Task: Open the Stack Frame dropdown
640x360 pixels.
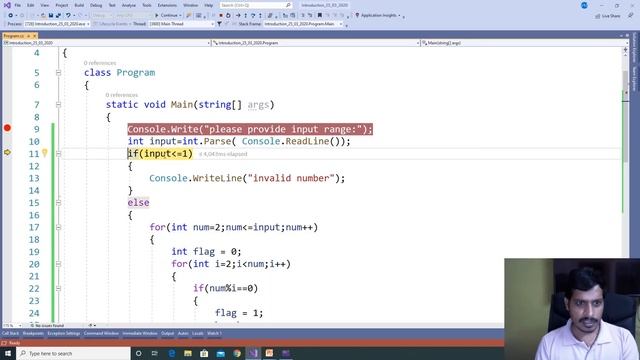Action: (303, 24)
